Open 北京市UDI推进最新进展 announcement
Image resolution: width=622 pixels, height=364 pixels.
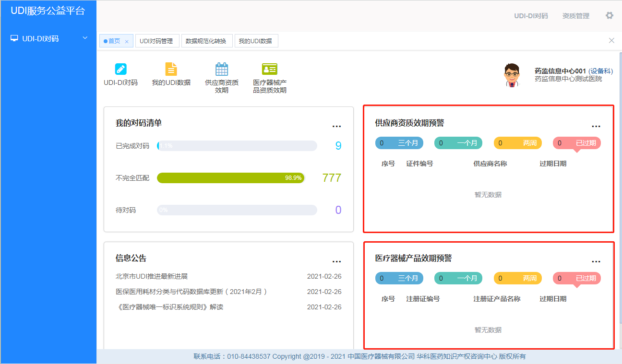tap(152, 276)
